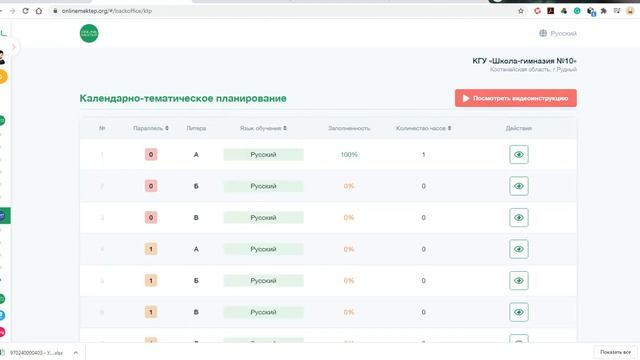The image size is (640, 360).
Task: Bookmark this page with the star
Action: (520, 11)
